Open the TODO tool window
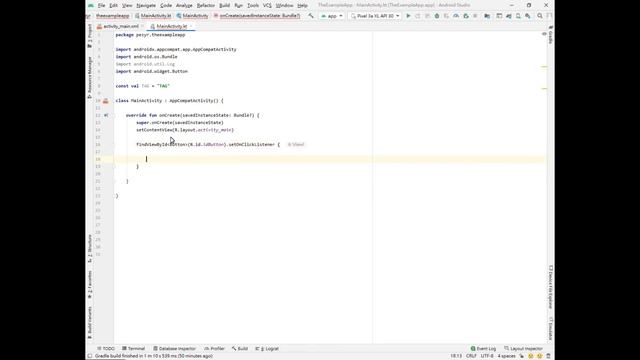This screenshot has height=360, width=640. click(106, 349)
